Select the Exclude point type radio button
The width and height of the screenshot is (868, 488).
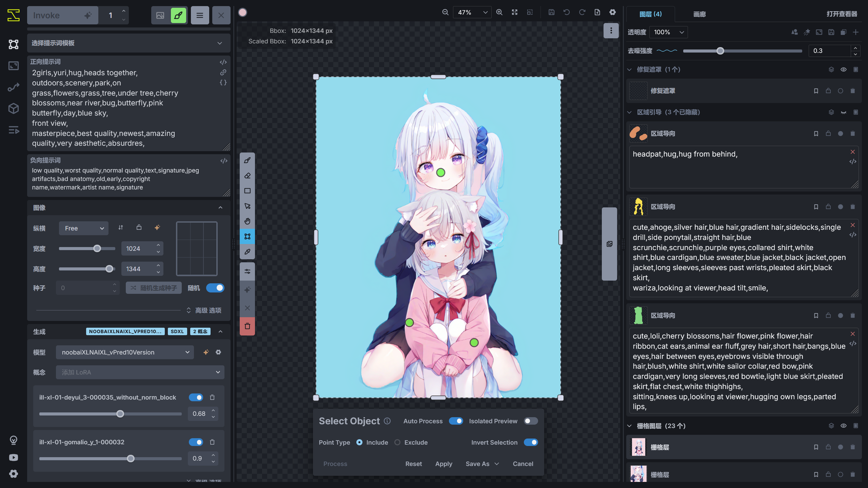click(397, 442)
